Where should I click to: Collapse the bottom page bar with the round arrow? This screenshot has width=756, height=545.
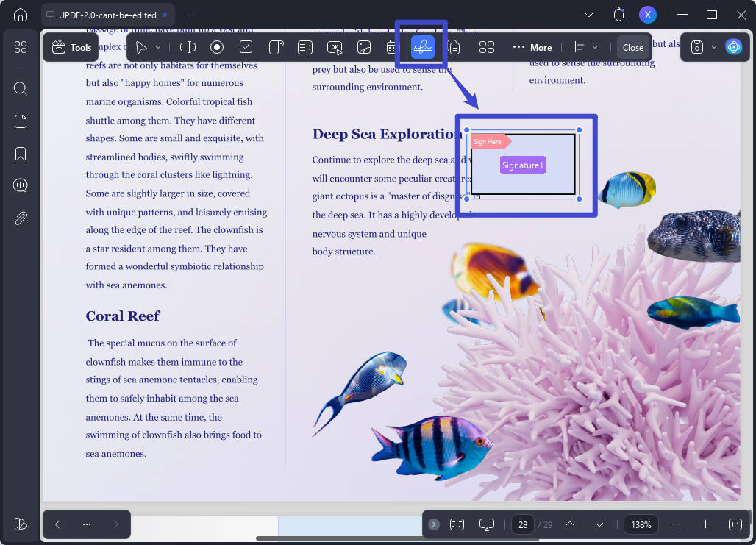point(434,524)
